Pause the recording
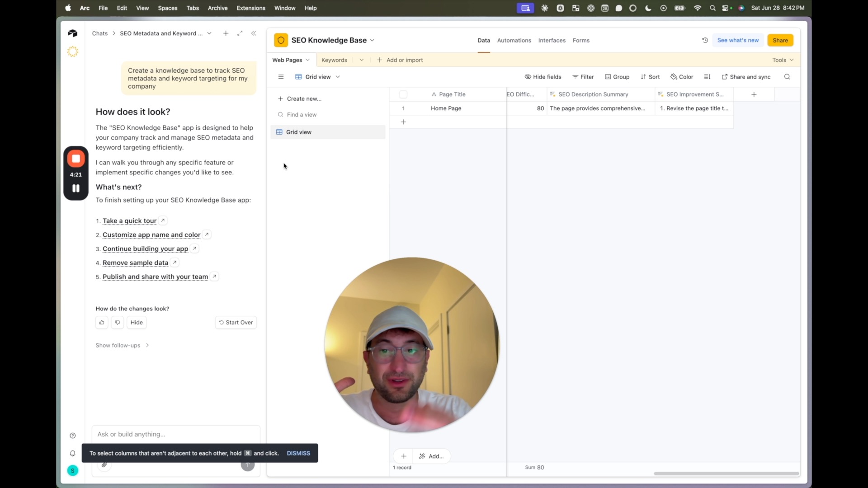The image size is (868, 488). (x=76, y=188)
